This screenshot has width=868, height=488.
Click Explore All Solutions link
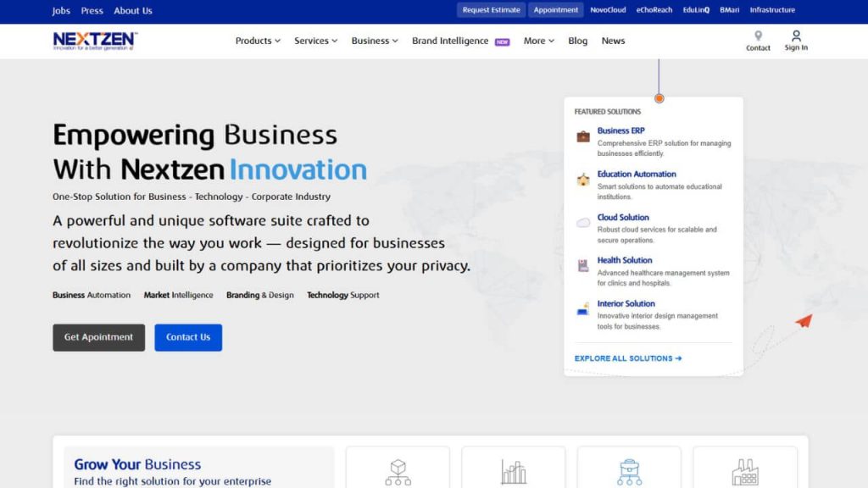tap(628, 358)
